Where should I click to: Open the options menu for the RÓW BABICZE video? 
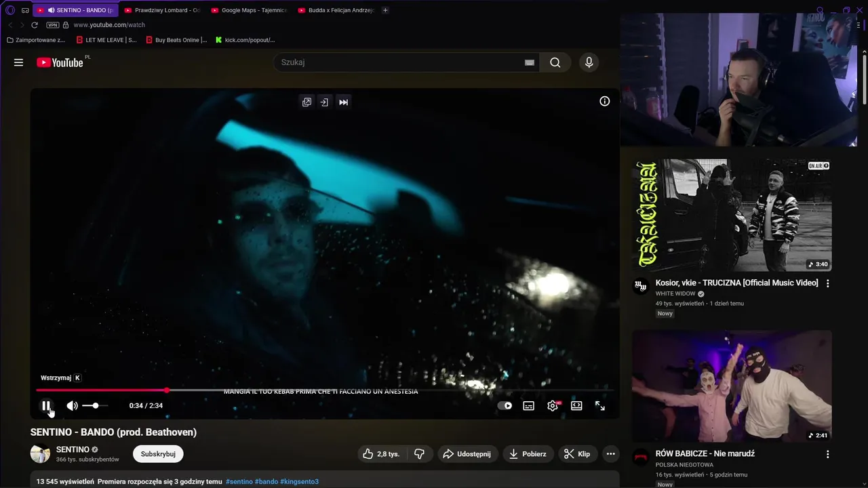(827, 454)
